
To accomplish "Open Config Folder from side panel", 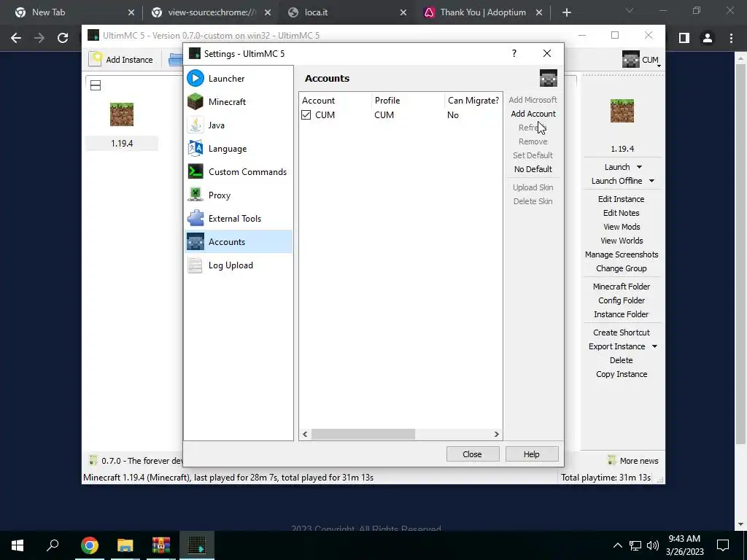I will (622, 300).
